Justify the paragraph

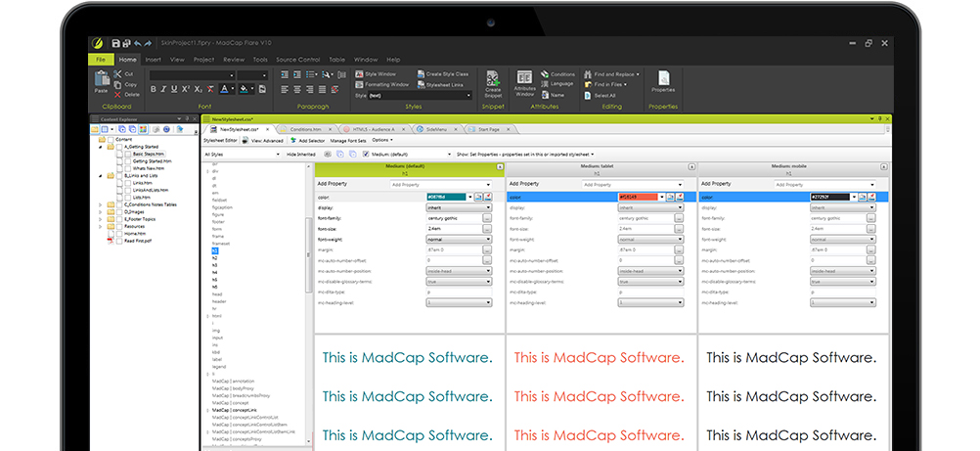pyautogui.click(x=322, y=89)
